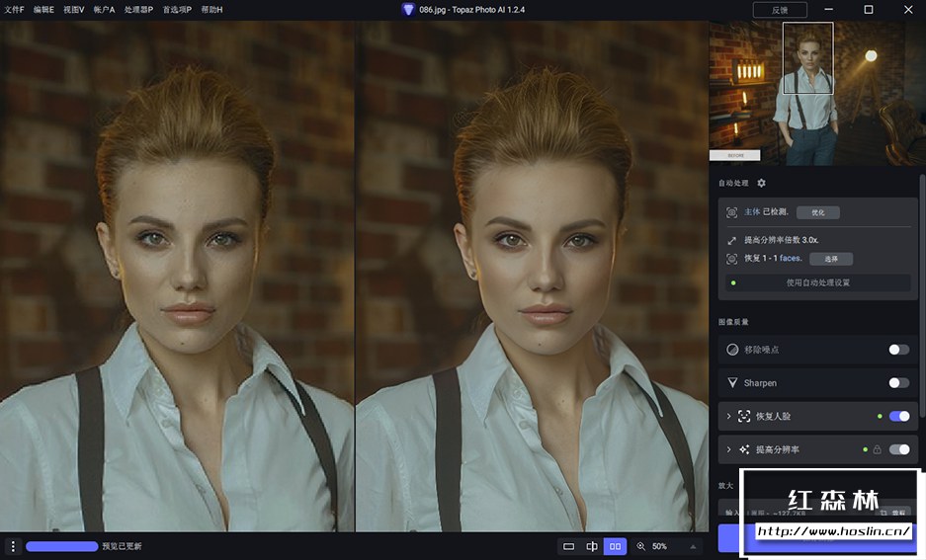926x560 pixels.
Task: Click the left before-image preview pane
Action: (177, 277)
